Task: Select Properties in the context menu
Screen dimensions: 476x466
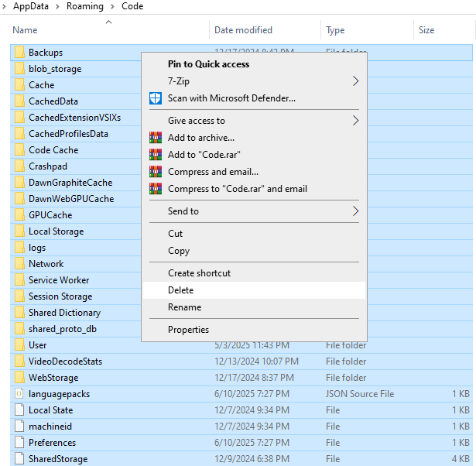Action: point(188,330)
